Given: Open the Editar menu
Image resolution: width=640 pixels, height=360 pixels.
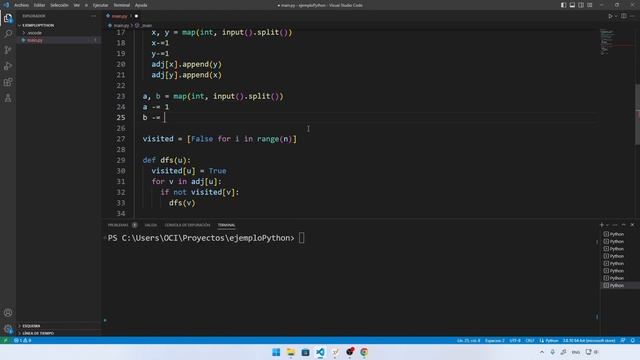Looking at the screenshot, I should pyautogui.click(x=39, y=5).
